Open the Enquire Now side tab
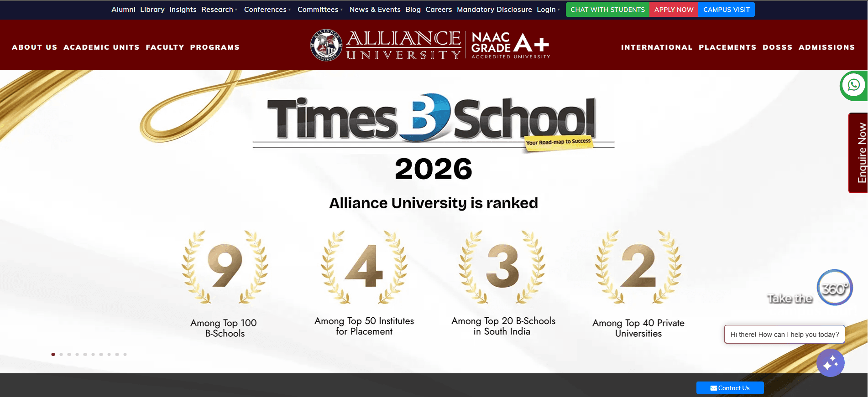Viewport: 868px width, 397px height. (x=858, y=153)
